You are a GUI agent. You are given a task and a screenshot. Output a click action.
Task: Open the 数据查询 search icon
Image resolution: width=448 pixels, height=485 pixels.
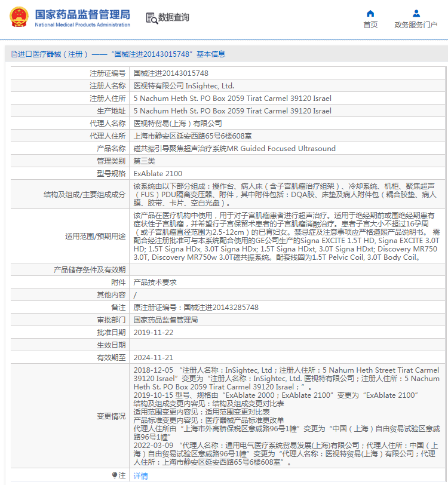coord(152,18)
